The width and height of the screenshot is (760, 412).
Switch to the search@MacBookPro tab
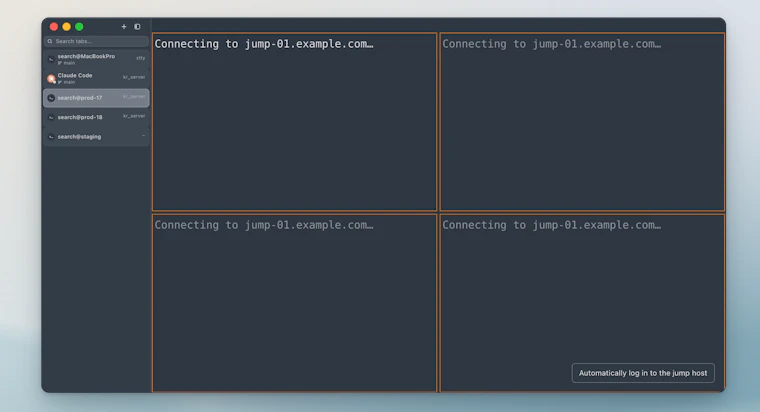[x=96, y=59]
